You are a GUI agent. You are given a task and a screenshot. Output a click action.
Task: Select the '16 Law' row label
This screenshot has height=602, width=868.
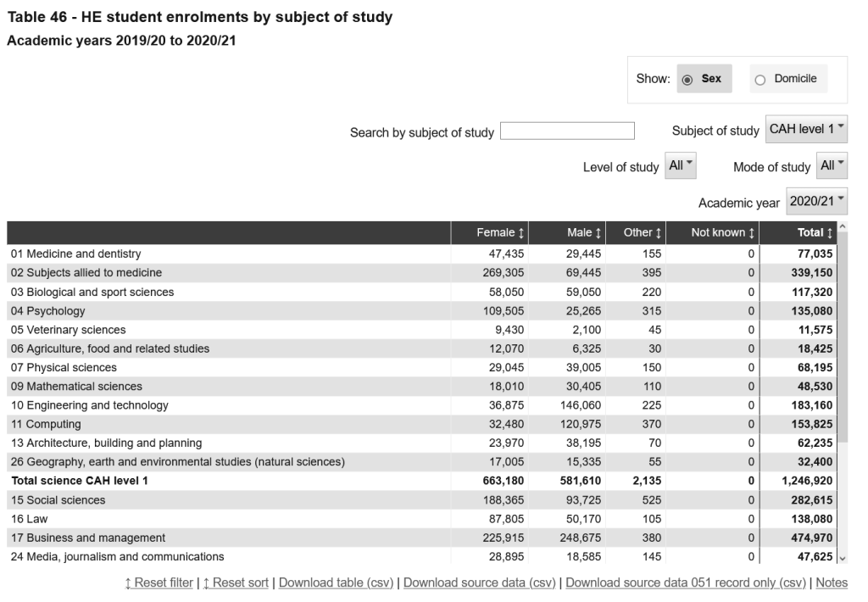30,518
